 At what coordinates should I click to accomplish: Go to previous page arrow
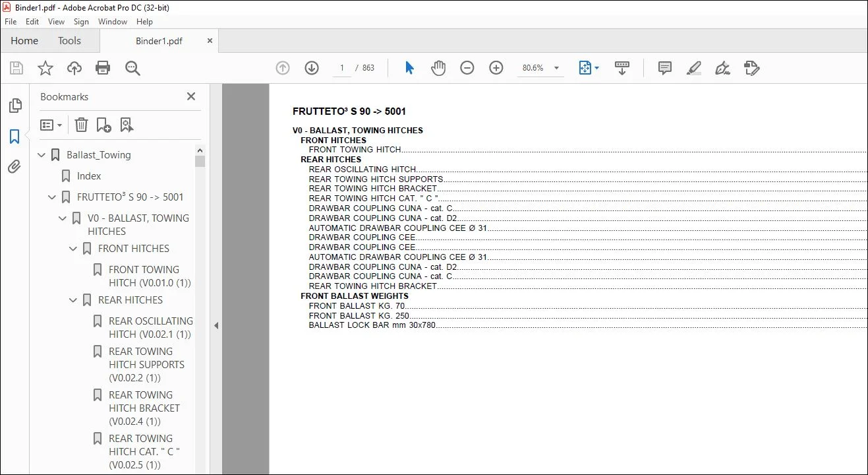coord(283,68)
